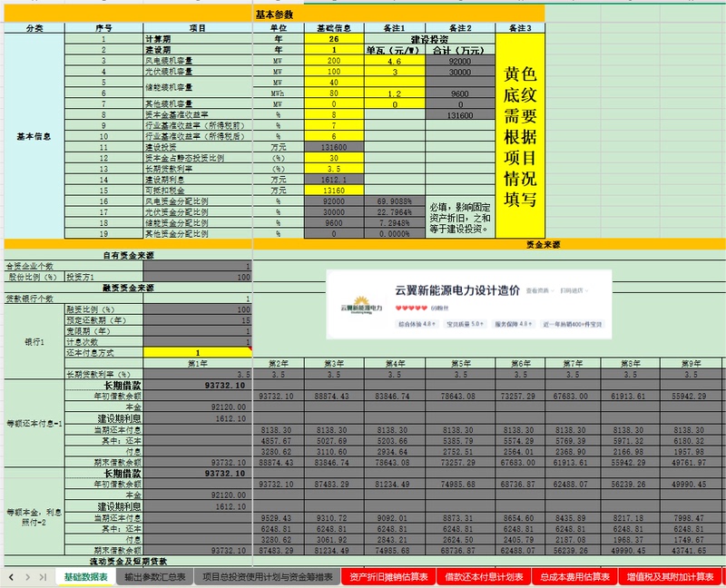Switch to the 资产折旧摊销估算表 tab
The image size is (726, 588).
tap(388, 577)
